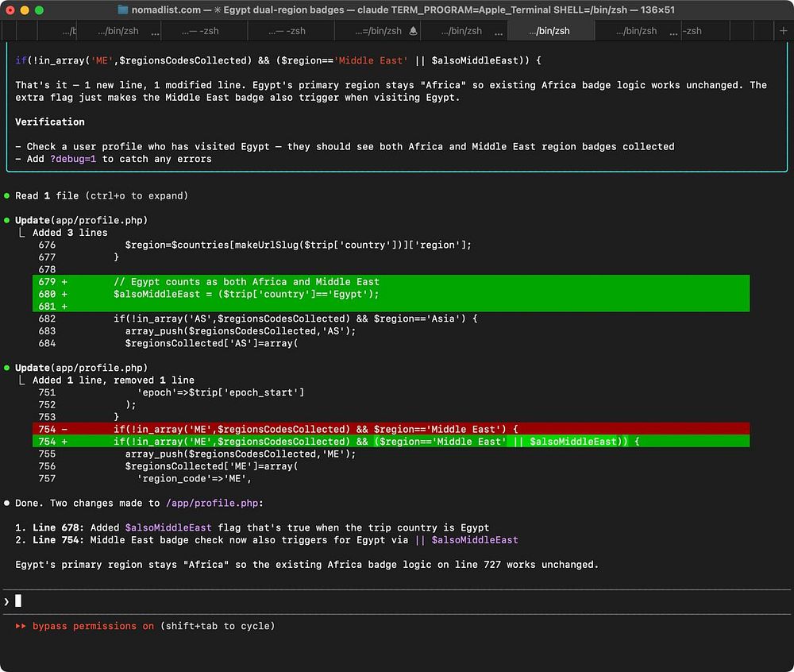Toggle the bypass permissions on mode text

[93, 626]
